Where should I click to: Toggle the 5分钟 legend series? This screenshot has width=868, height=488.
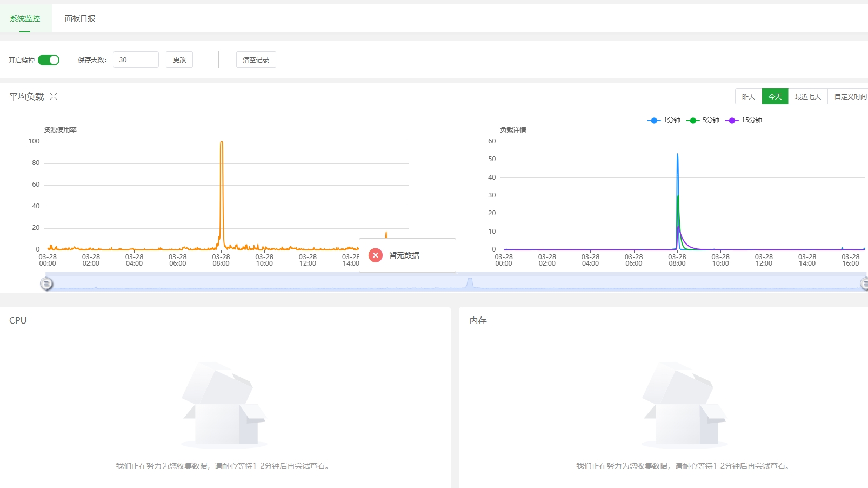[703, 120]
